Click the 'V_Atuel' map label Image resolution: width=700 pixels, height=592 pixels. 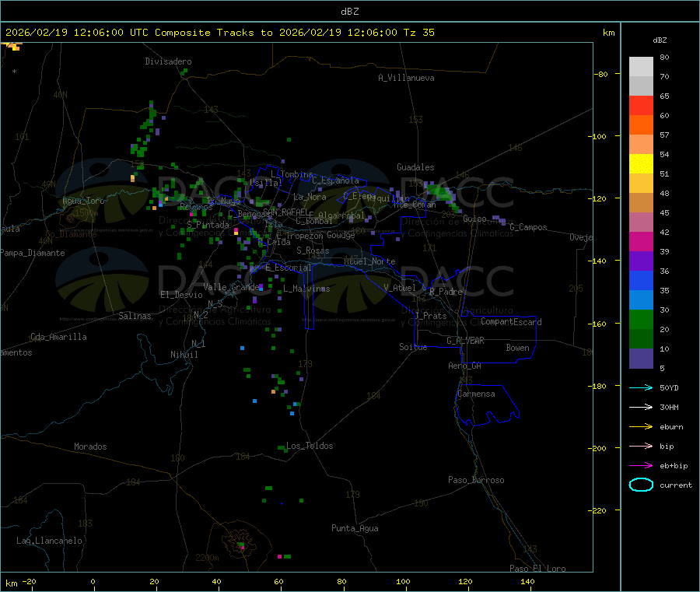(400, 288)
